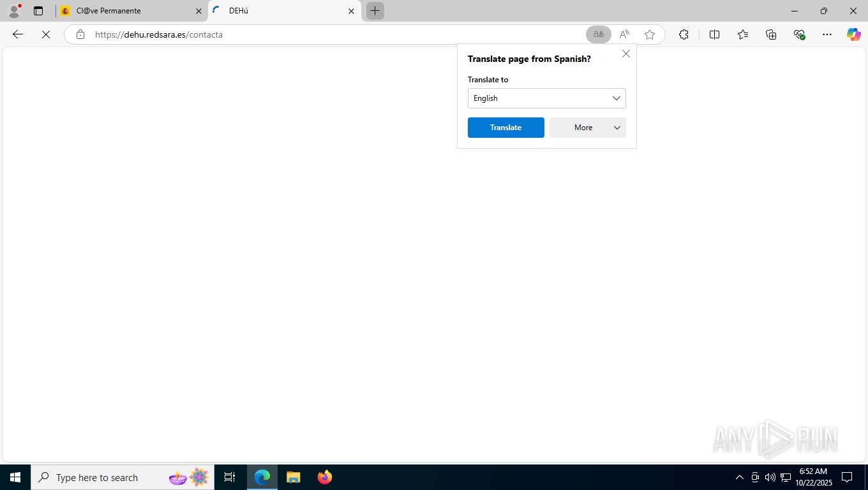Viewport: 868px width, 490px height.
Task: Open Settings and more menu
Action: [x=827, y=34]
